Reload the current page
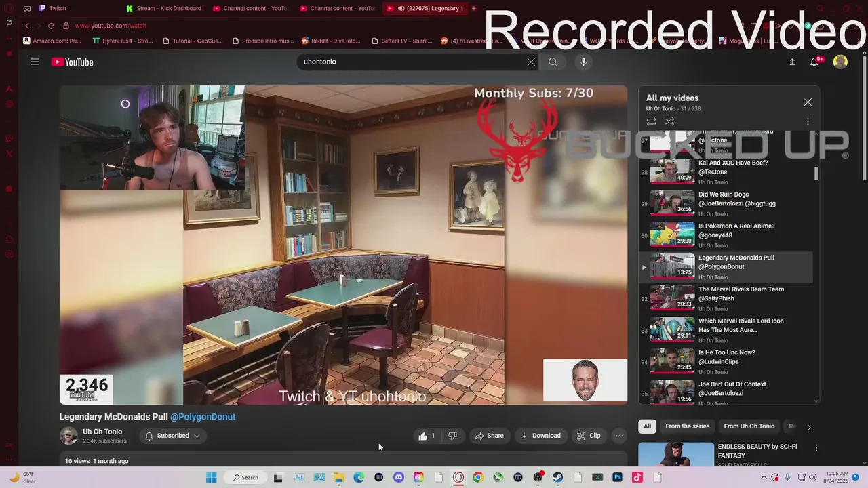Viewport: 868px width, 488px height. tap(51, 26)
